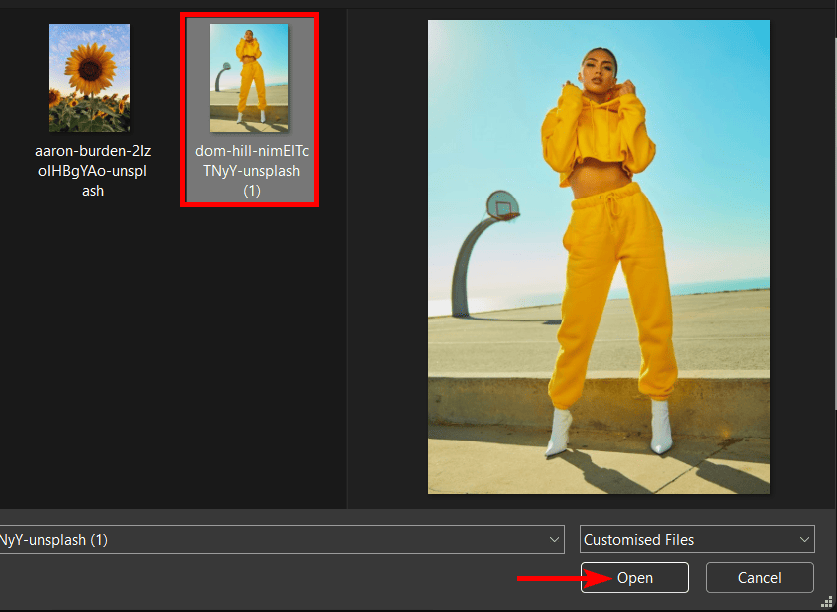
Task: Click the basketball hoop in the preview image
Action: 502,205
